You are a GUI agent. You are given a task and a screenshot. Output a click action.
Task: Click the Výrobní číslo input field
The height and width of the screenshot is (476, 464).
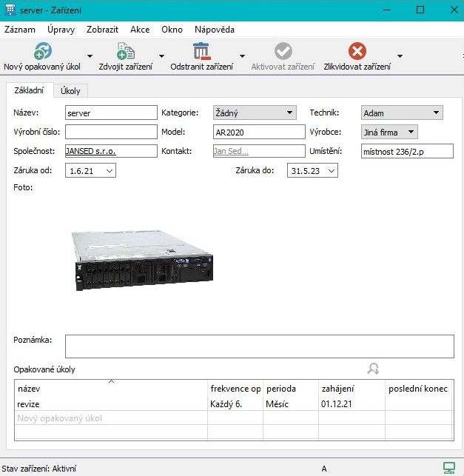click(x=110, y=133)
